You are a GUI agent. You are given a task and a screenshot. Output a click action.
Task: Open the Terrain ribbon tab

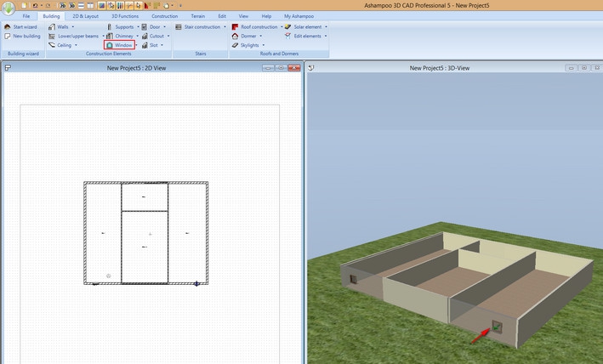click(197, 16)
